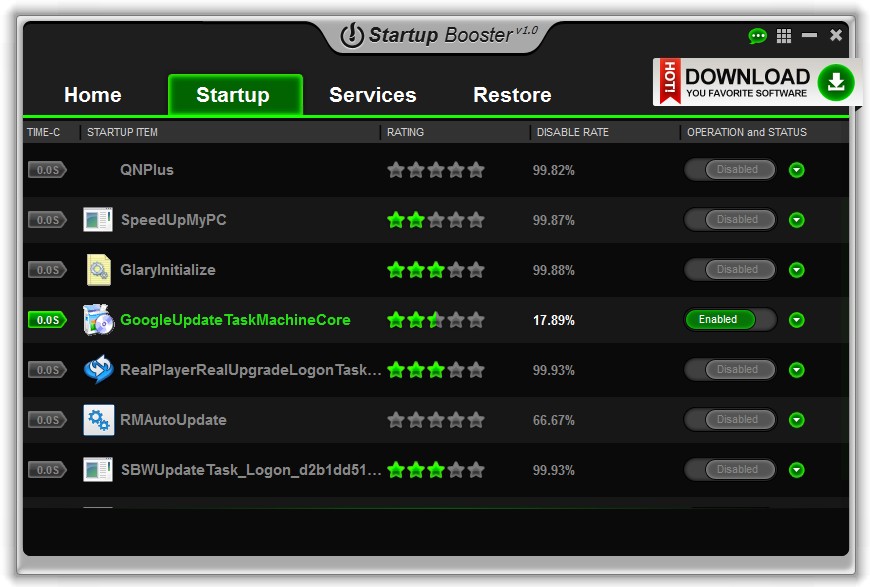
Task: Sort by the STARTUP ITEM column header
Action: point(122,132)
